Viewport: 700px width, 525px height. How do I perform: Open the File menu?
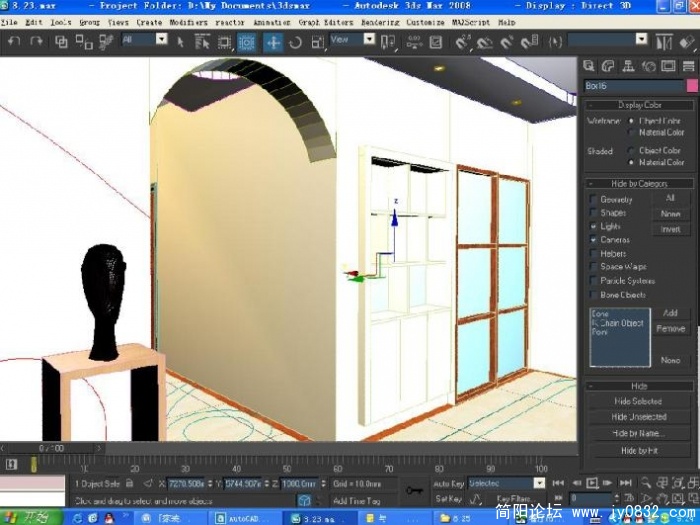(9, 22)
